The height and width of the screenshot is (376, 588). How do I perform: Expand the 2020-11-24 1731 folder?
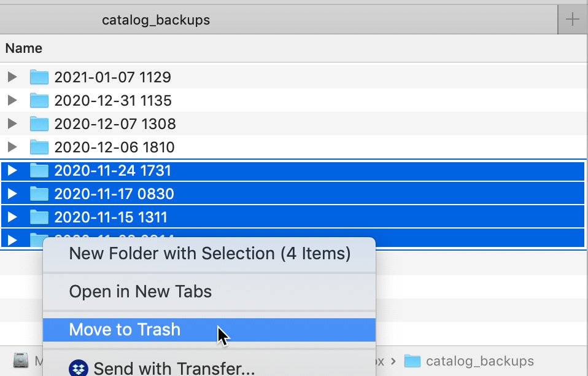click(12, 171)
